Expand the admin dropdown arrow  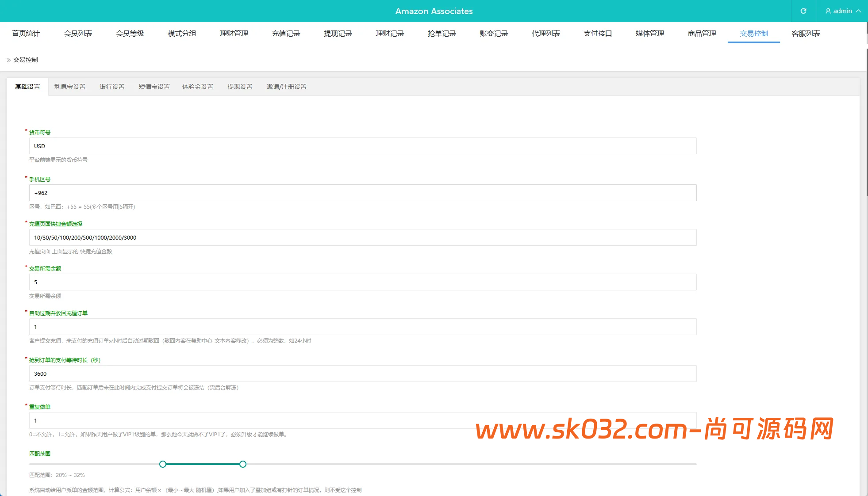click(858, 11)
